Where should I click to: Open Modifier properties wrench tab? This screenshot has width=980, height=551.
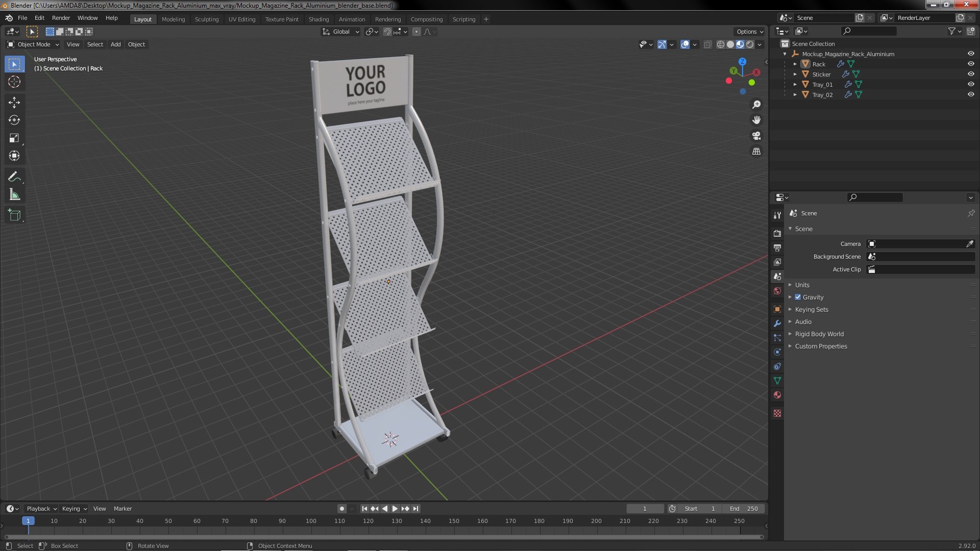point(777,323)
